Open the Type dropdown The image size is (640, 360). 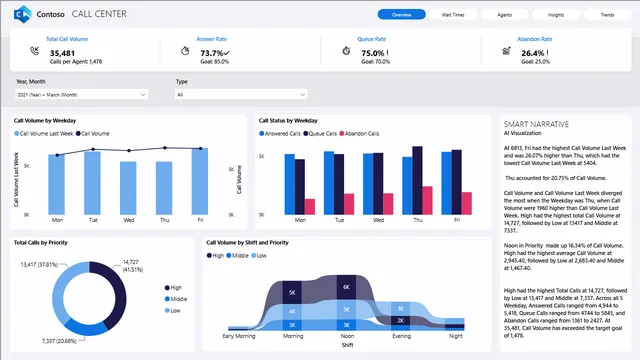(x=241, y=94)
